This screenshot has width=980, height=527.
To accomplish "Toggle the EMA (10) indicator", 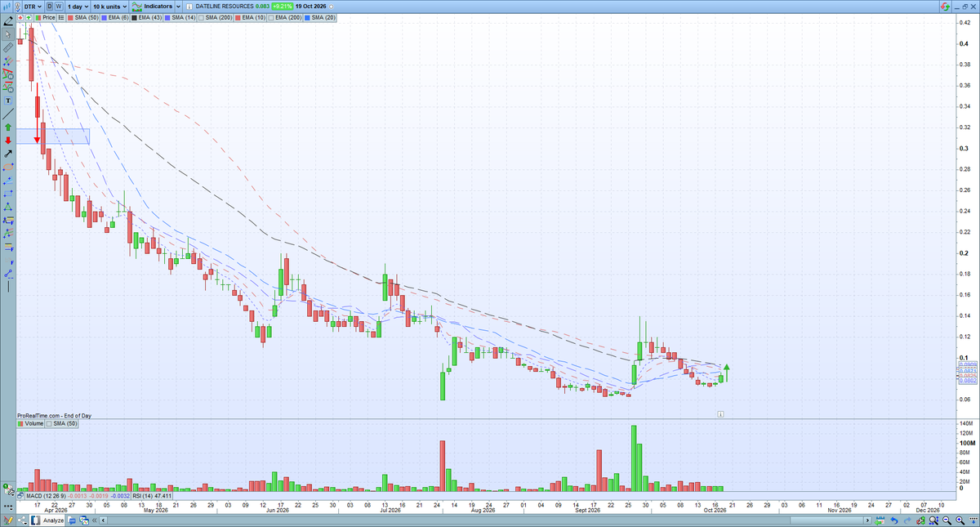I will click(x=250, y=18).
